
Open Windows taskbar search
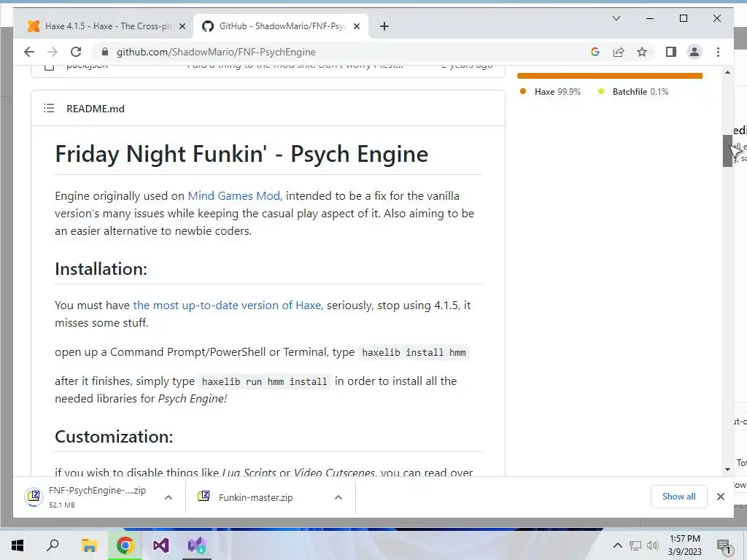(x=53, y=545)
